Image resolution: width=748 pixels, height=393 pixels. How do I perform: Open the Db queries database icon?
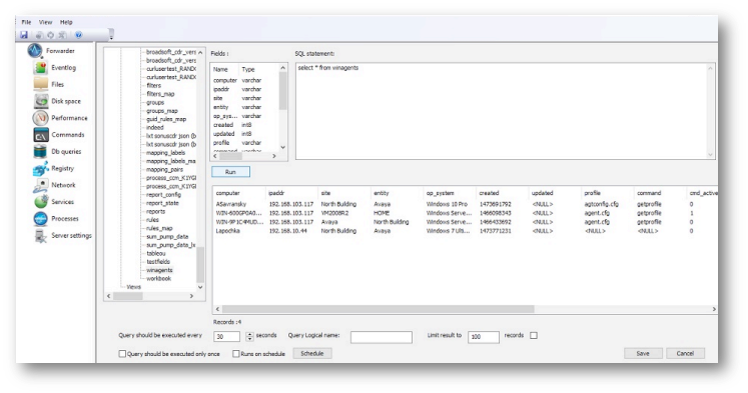coord(41,152)
